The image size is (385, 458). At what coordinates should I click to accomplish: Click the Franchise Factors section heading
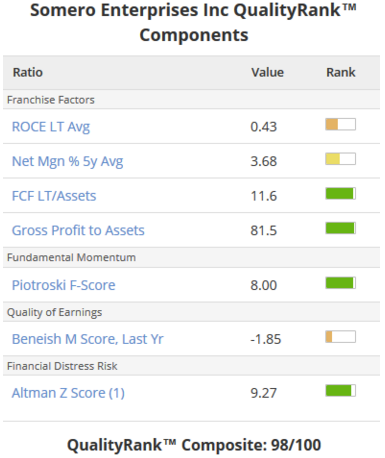click(x=51, y=100)
